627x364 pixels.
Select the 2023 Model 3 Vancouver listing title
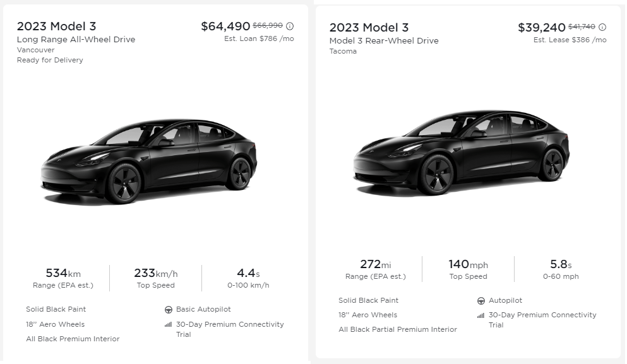pos(56,26)
